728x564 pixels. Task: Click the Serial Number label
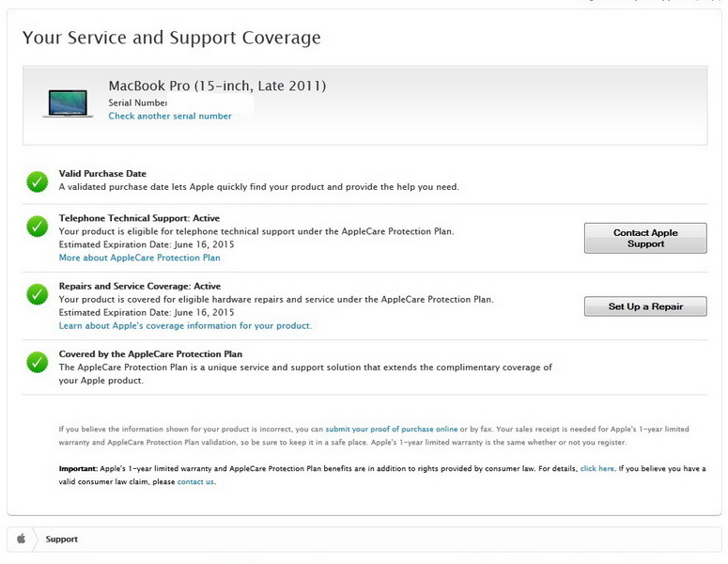138,102
